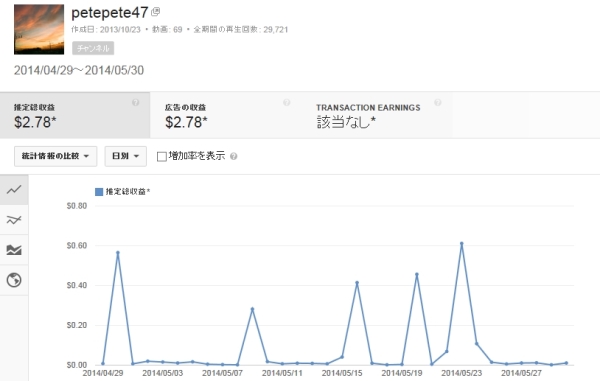The image size is (600, 381).
Task: Open the geography globe map view
Action: coord(14,280)
